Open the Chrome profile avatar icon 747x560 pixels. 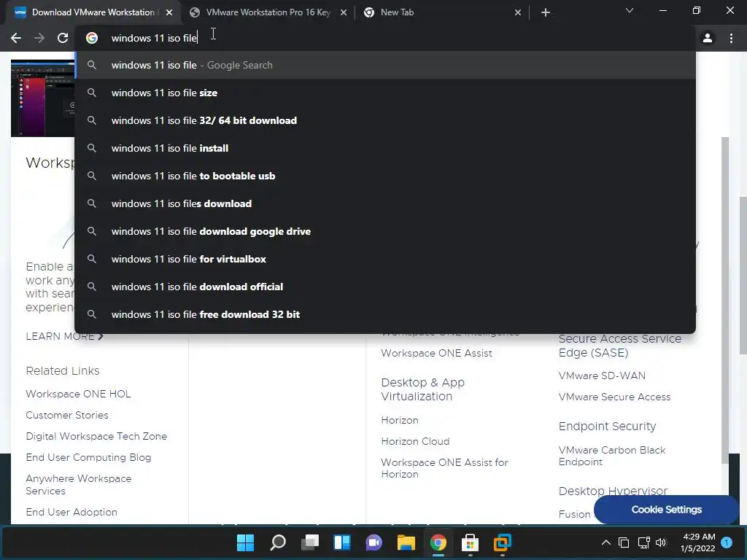(x=708, y=38)
